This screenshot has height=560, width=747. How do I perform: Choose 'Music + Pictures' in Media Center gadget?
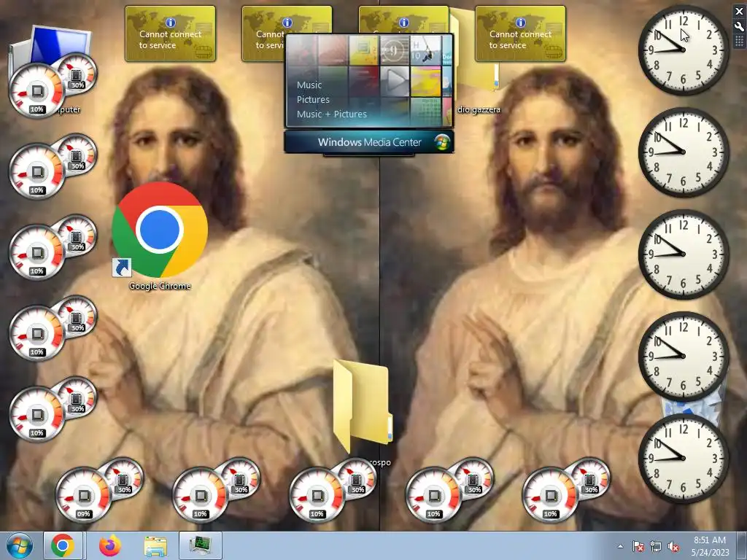click(x=332, y=114)
